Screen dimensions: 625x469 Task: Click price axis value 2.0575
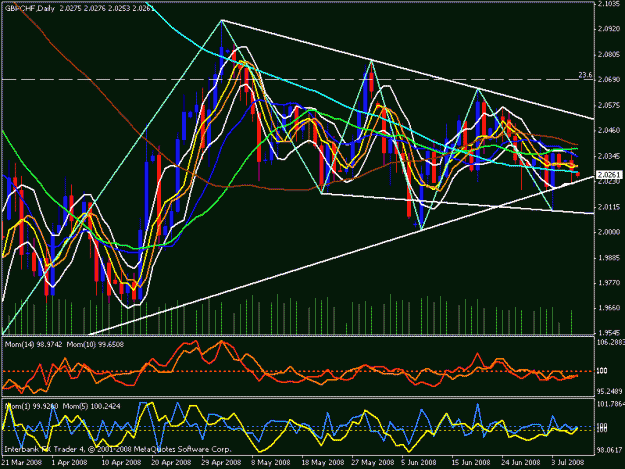click(x=609, y=105)
